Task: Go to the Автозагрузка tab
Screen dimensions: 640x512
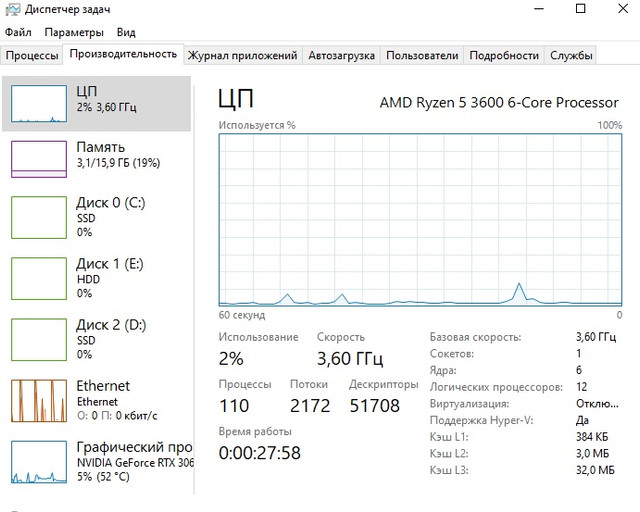Action: [341, 56]
